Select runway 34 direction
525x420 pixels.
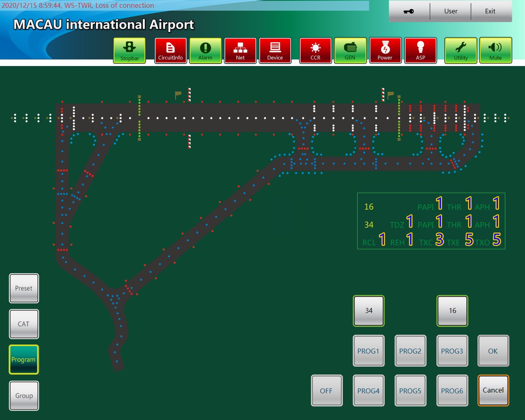click(x=369, y=311)
